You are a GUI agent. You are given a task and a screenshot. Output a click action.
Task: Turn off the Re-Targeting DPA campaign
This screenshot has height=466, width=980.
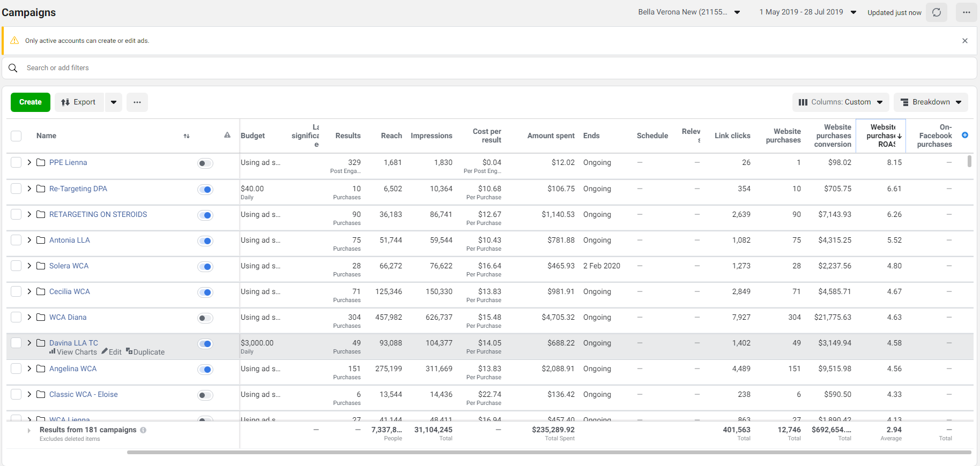[x=205, y=189]
